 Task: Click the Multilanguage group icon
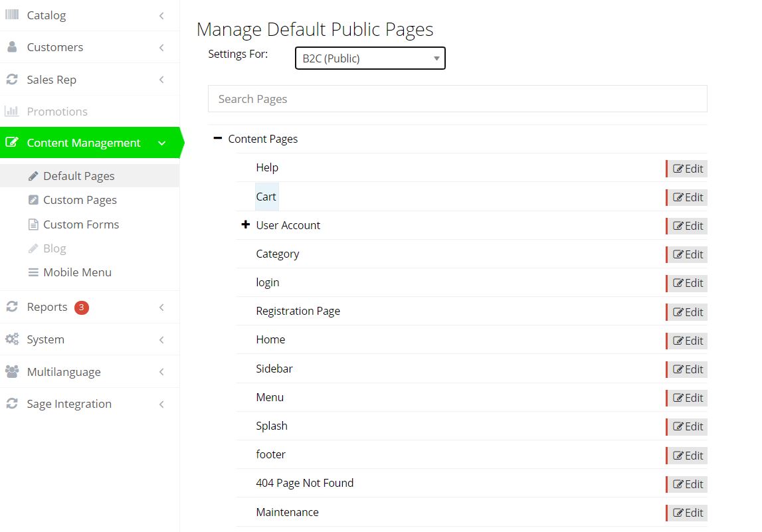tap(12, 372)
